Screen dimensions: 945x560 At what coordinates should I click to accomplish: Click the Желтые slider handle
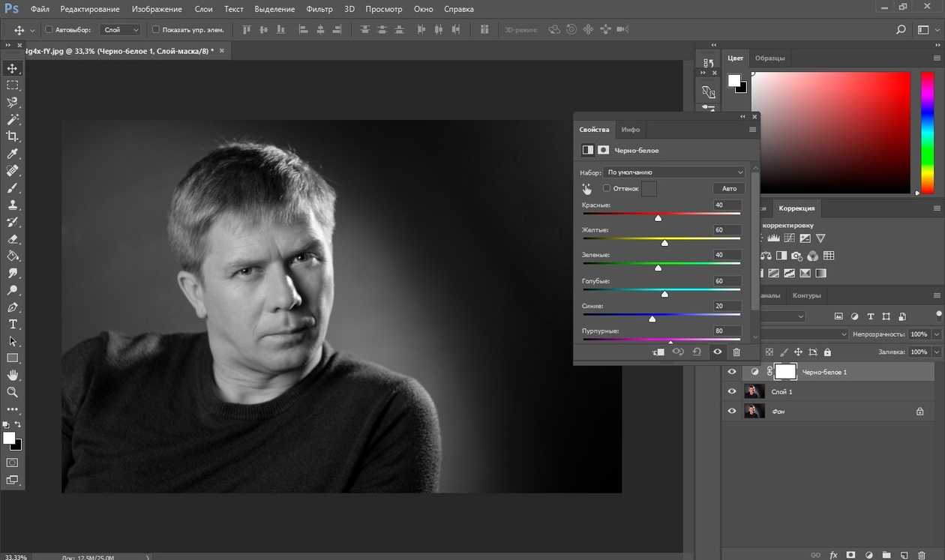click(x=664, y=243)
